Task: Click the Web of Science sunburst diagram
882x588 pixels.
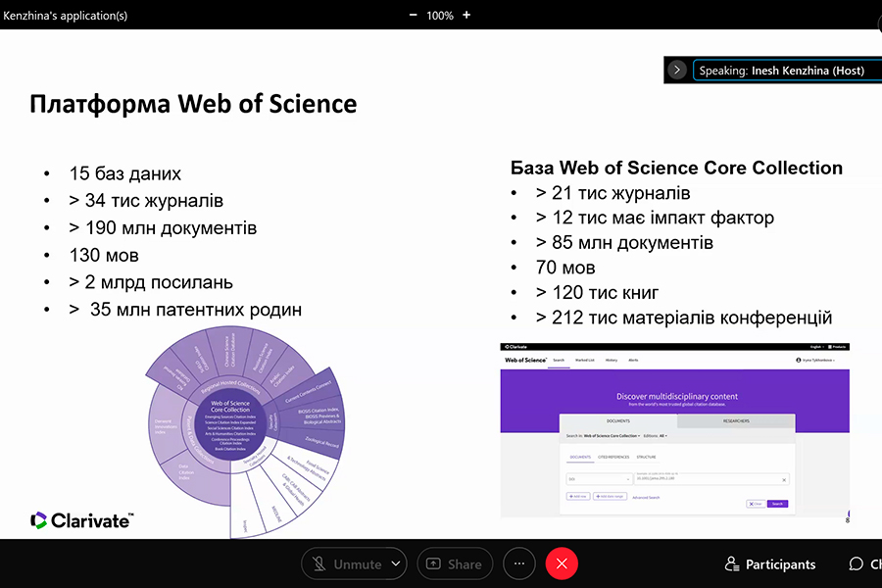Action: click(x=245, y=432)
